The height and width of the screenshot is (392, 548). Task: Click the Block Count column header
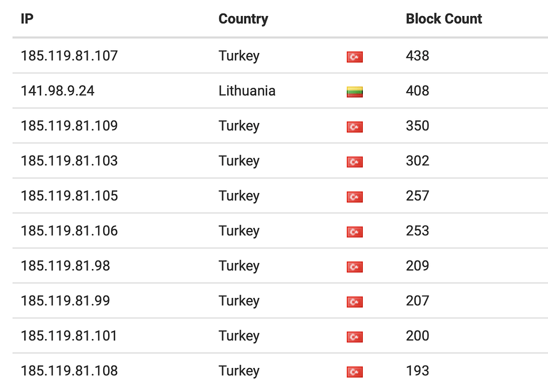444,19
